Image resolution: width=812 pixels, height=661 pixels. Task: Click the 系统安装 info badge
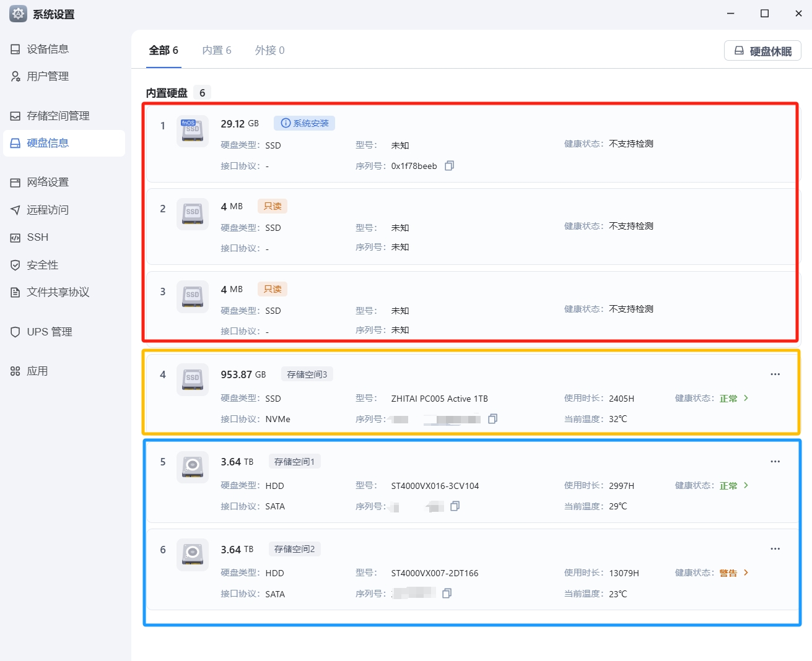305,123
